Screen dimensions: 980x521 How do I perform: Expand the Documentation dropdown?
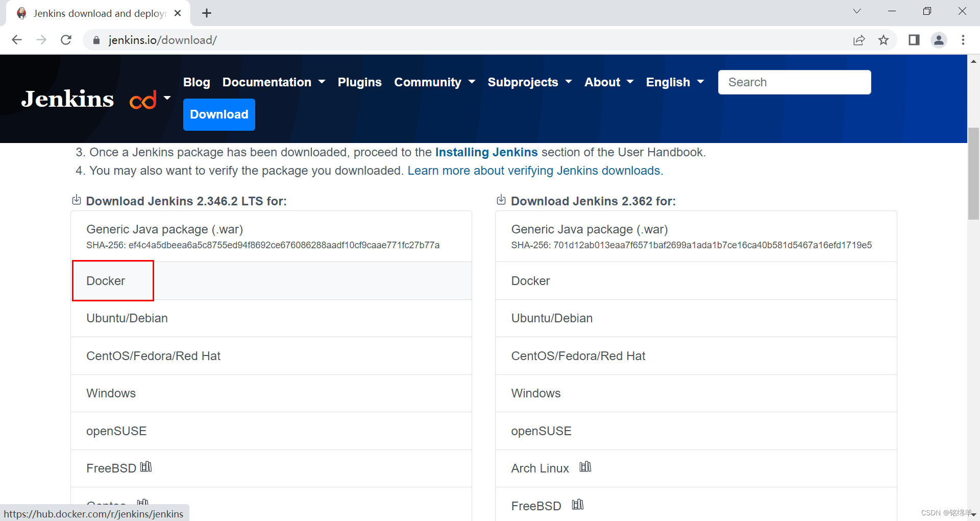tap(274, 82)
